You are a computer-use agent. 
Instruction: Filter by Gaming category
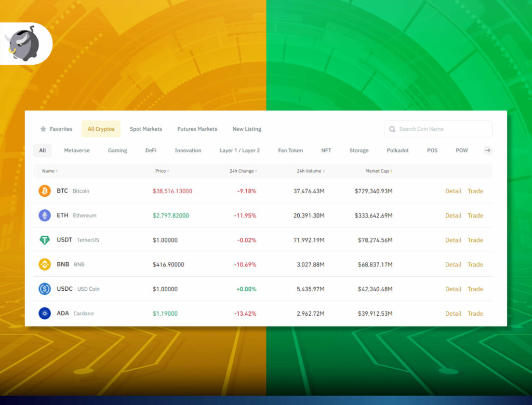(x=117, y=150)
